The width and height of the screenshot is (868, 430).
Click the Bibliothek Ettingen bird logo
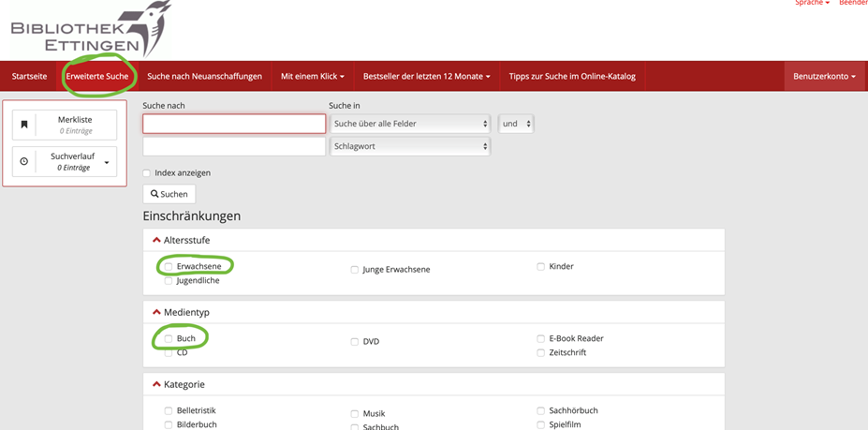click(91, 30)
